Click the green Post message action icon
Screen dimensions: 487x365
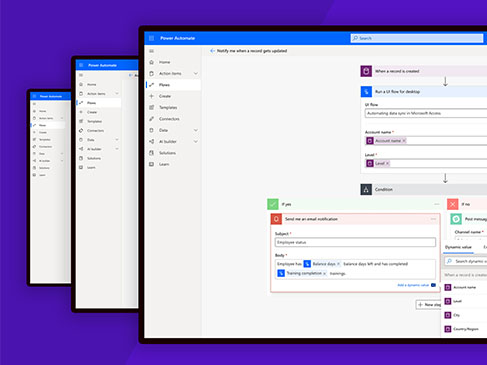tap(456, 219)
